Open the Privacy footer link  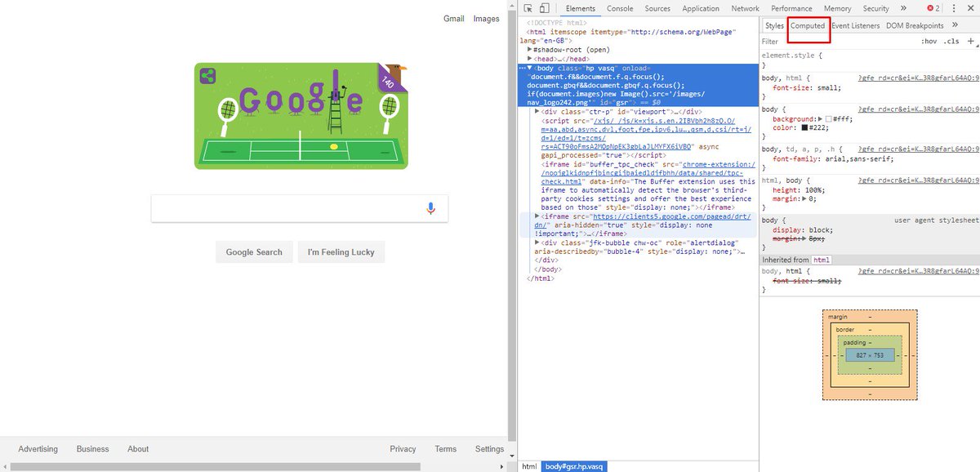click(403, 449)
